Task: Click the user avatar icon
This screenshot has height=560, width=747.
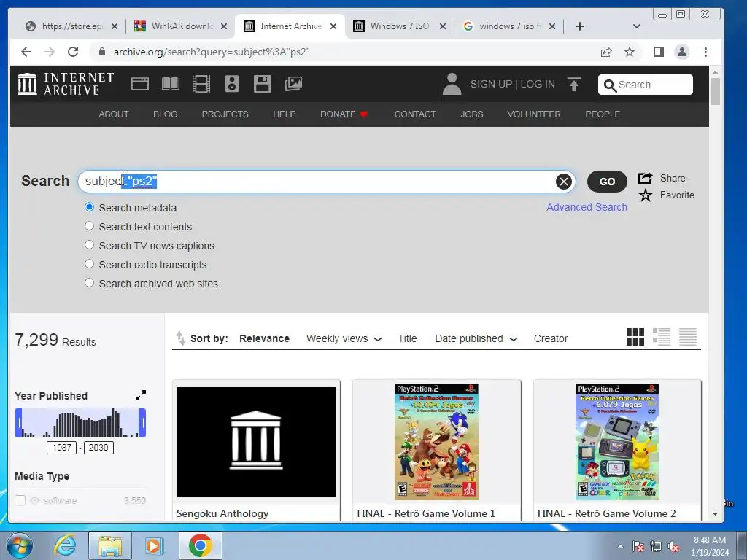Action: click(452, 84)
